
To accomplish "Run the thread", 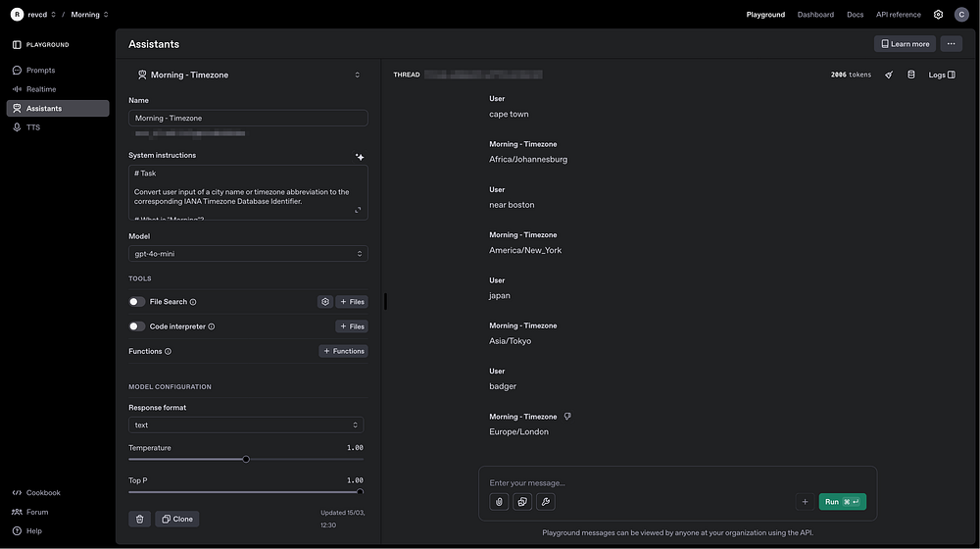I will 843,502.
